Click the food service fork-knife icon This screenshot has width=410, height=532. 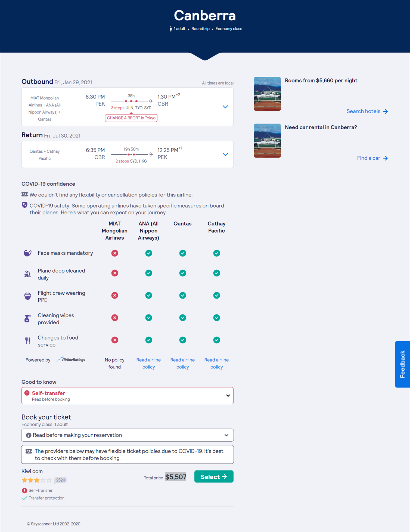pos(28,341)
